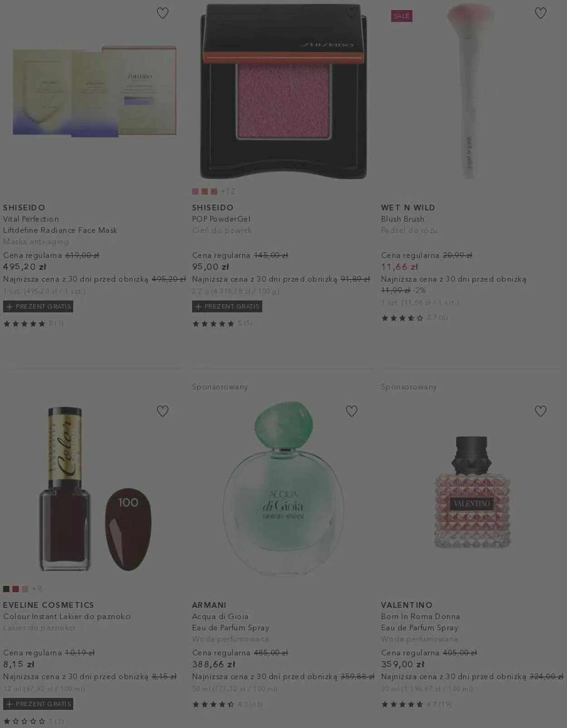The height and width of the screenshot is (728, 567).
Task: Choose dark brown swatch of Eveline nail polish
Action: [x=6, y=589]
